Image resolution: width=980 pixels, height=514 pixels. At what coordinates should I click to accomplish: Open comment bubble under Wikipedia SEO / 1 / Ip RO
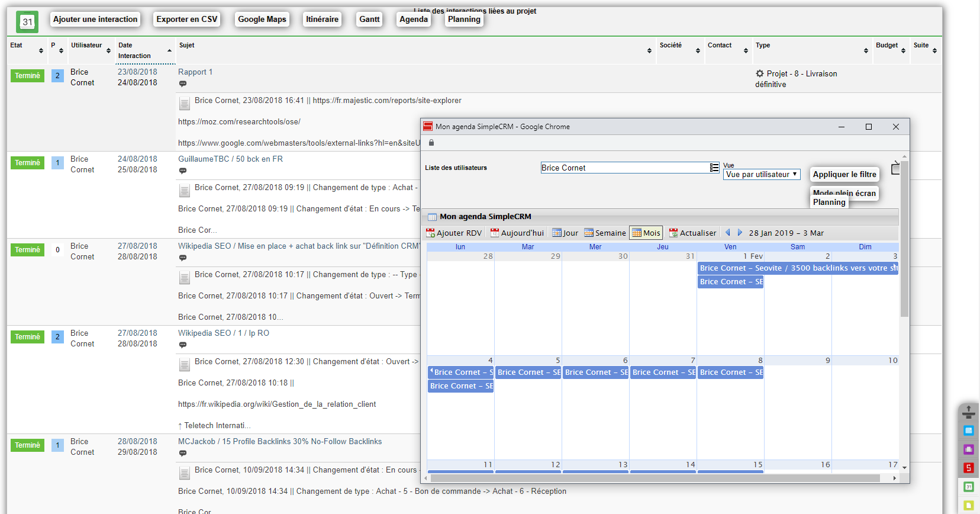tap(183, 345)
